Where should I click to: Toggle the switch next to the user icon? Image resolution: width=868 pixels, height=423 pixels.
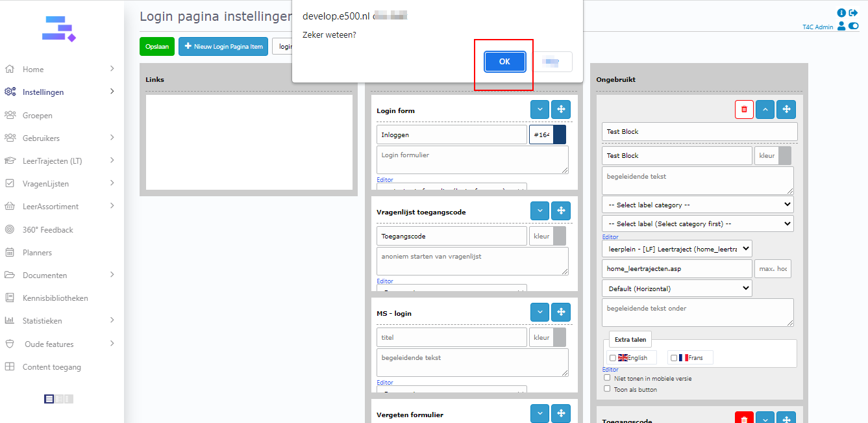[853, 27]
